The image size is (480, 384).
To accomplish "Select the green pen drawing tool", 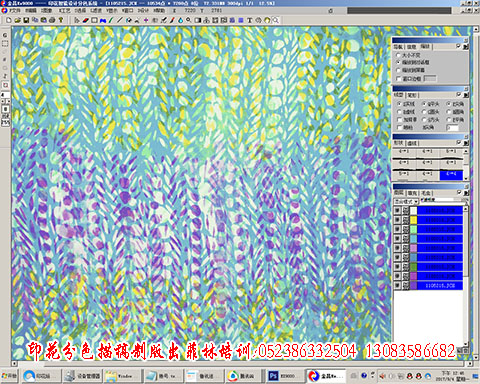I will 112,20.
